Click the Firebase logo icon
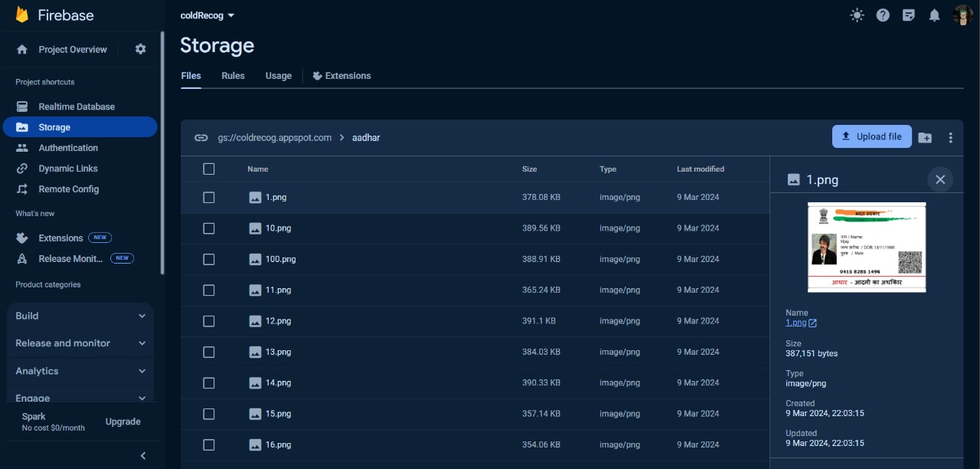The height and width of the screenshot is (469, 980). click(22, 15)
